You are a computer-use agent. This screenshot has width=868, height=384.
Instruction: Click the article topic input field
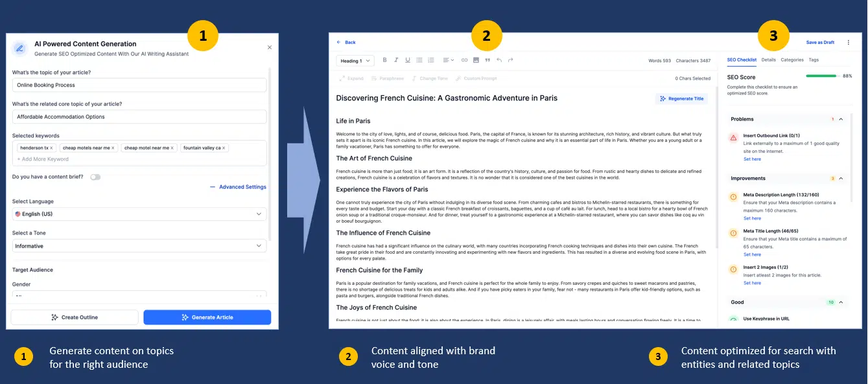(139, 85)
